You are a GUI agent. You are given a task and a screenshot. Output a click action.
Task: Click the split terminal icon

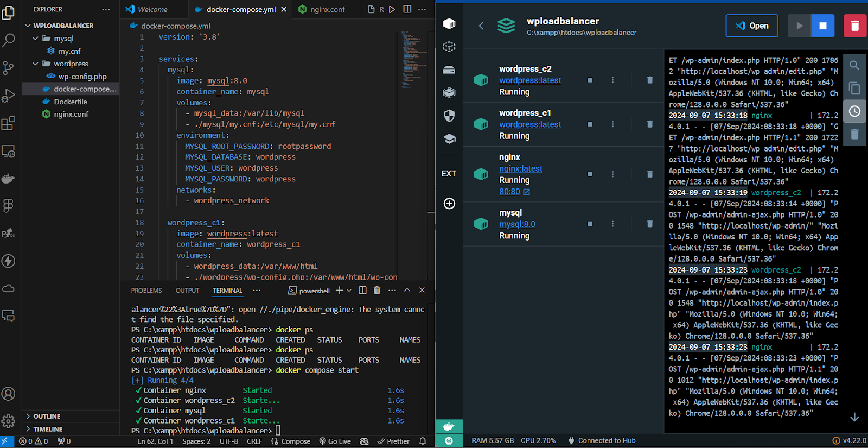coord(362,290)
